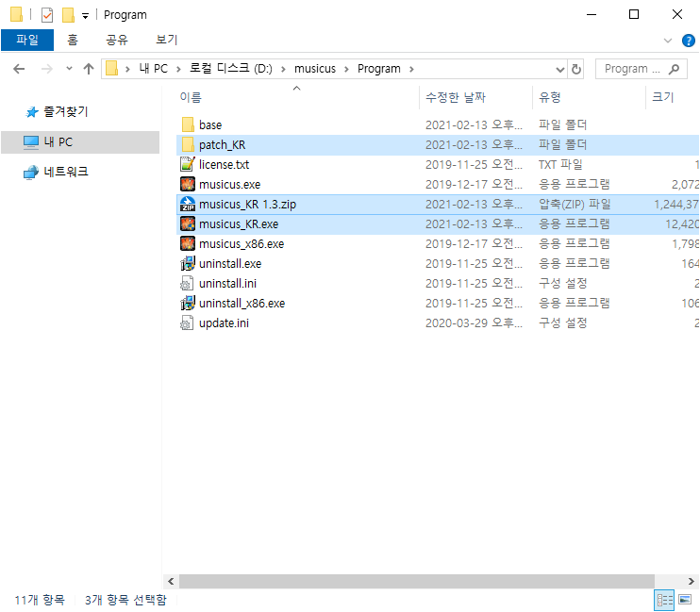The width and height of the screenshot is (700, 612).
Task: Click the musicus_x86.exe application icon
Action: point(188,243)
